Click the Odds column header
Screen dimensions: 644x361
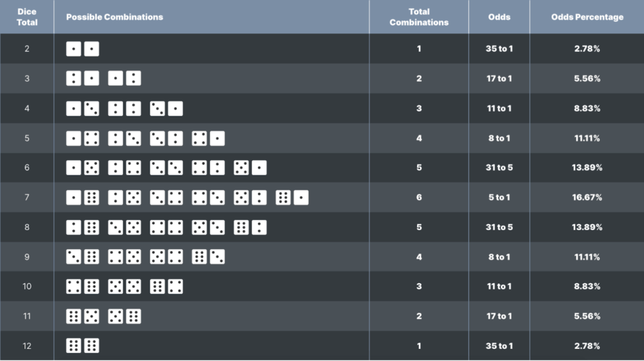pyautogui.click(x=499, y=17)
